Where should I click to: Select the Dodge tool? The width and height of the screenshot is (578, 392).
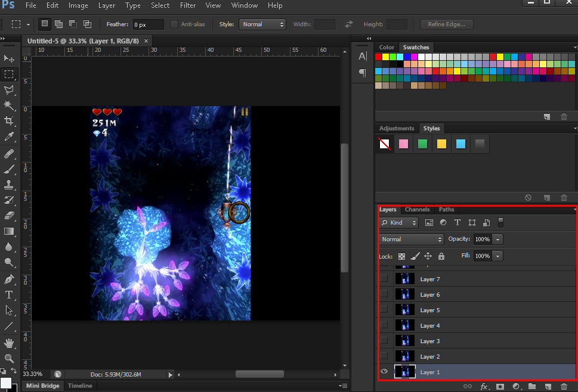(9, 262)
